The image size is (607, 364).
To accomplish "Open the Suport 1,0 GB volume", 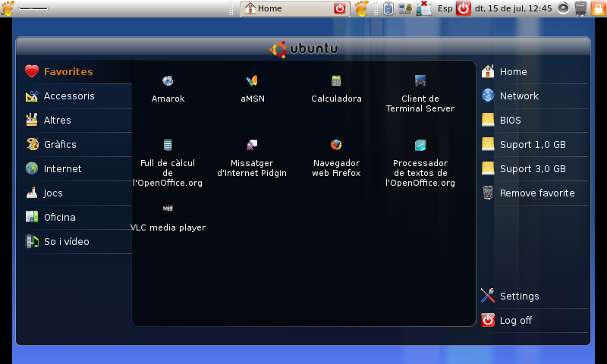I will pyautogui.click(x=534, y=144).
